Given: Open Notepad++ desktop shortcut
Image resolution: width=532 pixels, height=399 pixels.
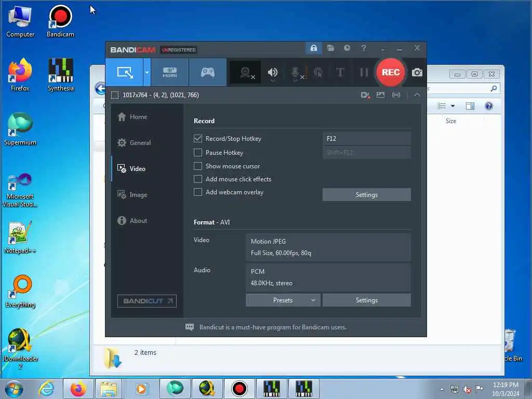Looking at the screenshot, I should 20,237.
